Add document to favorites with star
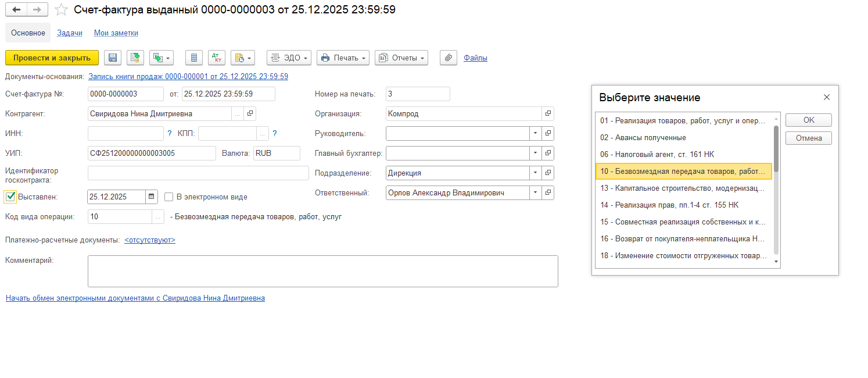 [60, 10]
